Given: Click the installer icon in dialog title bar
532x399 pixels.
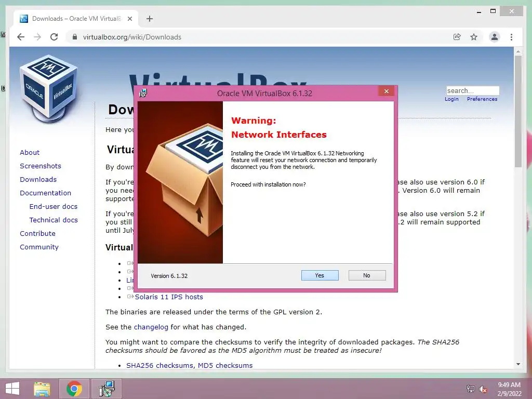Looking at the screenshot, I should tap(143, 92).
